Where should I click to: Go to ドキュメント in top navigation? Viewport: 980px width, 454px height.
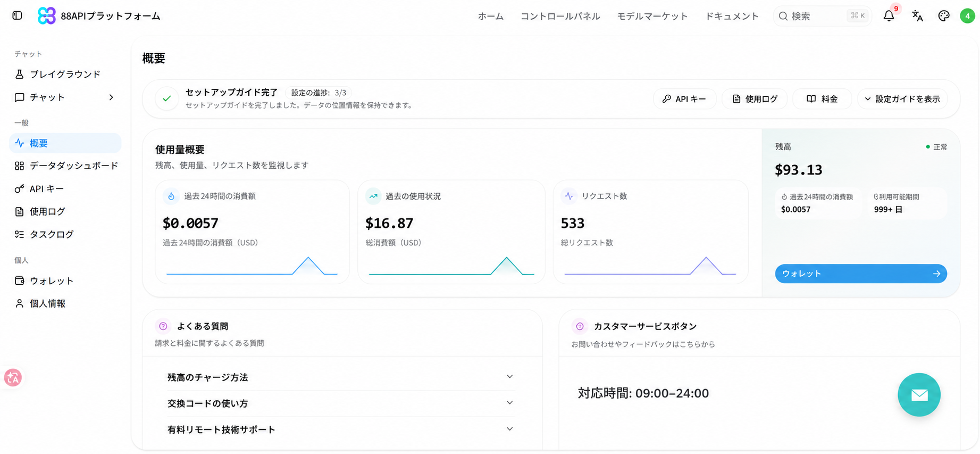pyautogui.click(x=732, y=16)
